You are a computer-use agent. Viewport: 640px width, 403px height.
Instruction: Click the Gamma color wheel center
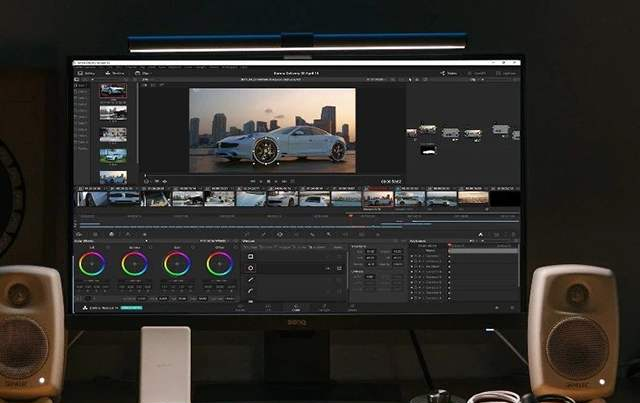point(134,264)
